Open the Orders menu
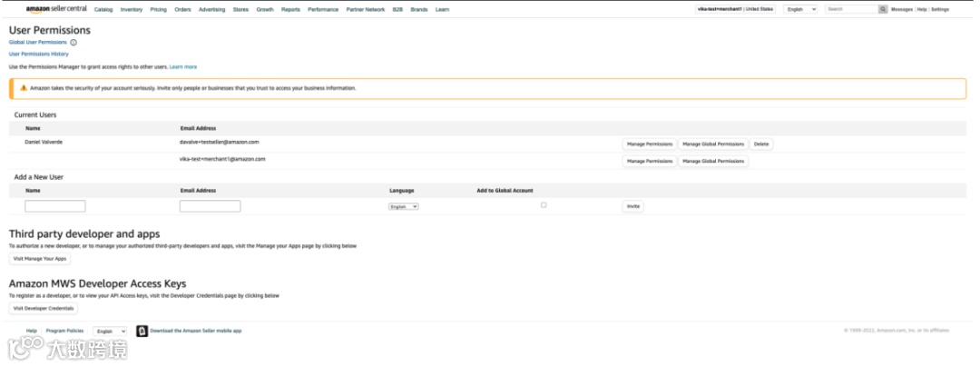This screenshot has height=367, width=980. click(182, 10)
